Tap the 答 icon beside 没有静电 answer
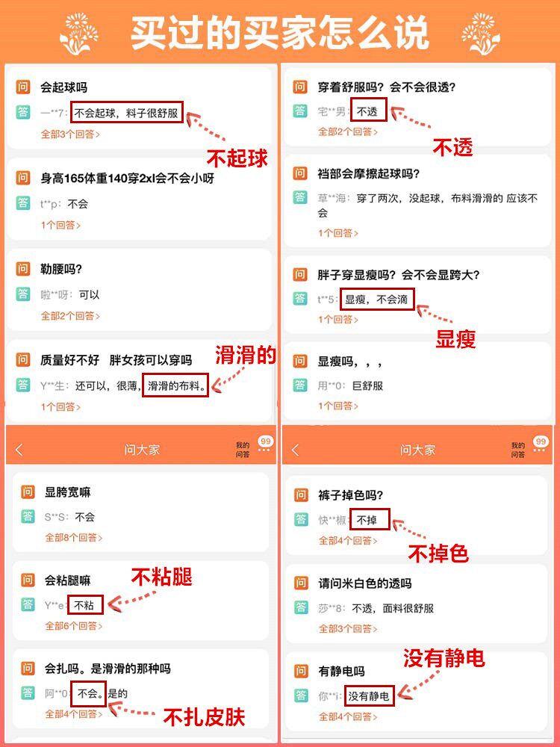Viewport: 560px width, 747px height. pos(300,695)
